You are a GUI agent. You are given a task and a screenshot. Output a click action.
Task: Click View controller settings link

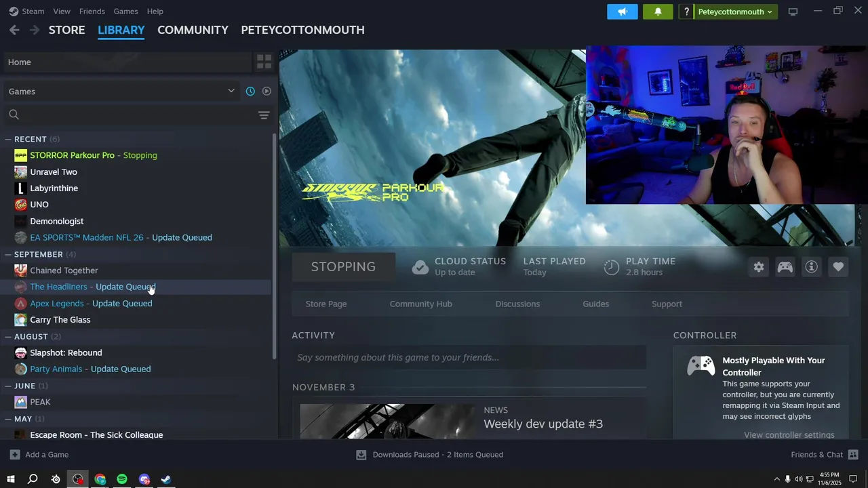[789, 434]
